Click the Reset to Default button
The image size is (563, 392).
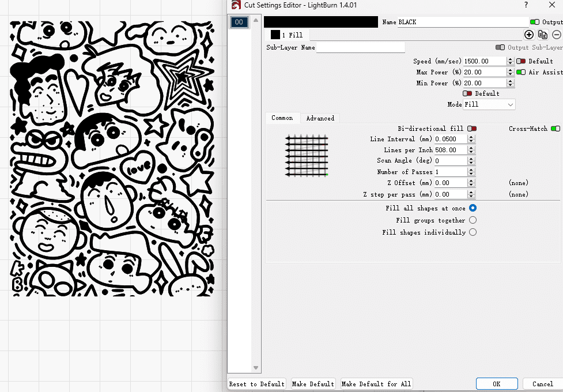pyautogui.click(x=257, y=384)
